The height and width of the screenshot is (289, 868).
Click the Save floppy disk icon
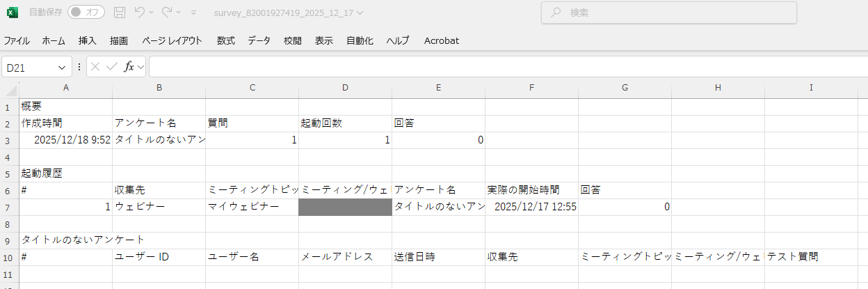pos(120,13)
